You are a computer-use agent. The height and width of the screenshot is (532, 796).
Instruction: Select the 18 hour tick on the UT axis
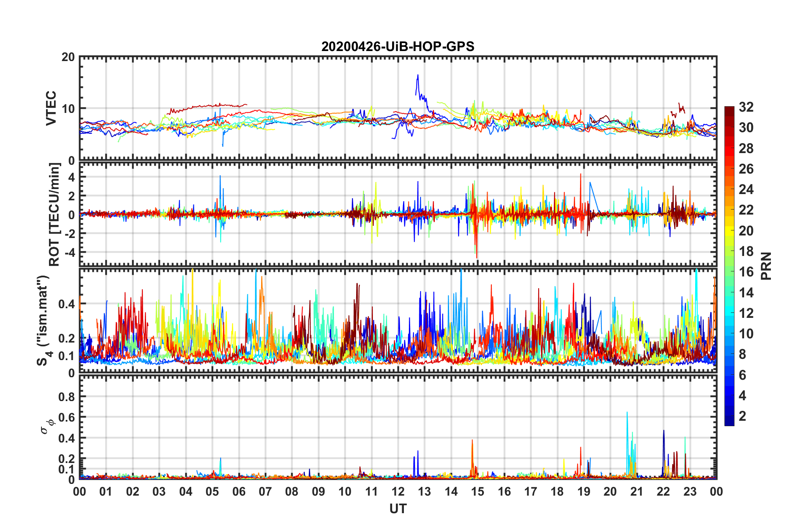(x=557, y=491)
